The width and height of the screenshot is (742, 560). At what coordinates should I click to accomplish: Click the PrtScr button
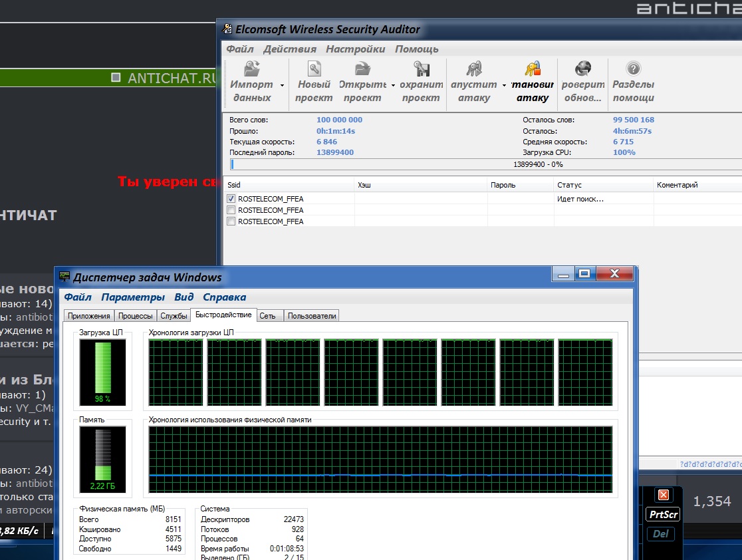(x=664, y=515)
